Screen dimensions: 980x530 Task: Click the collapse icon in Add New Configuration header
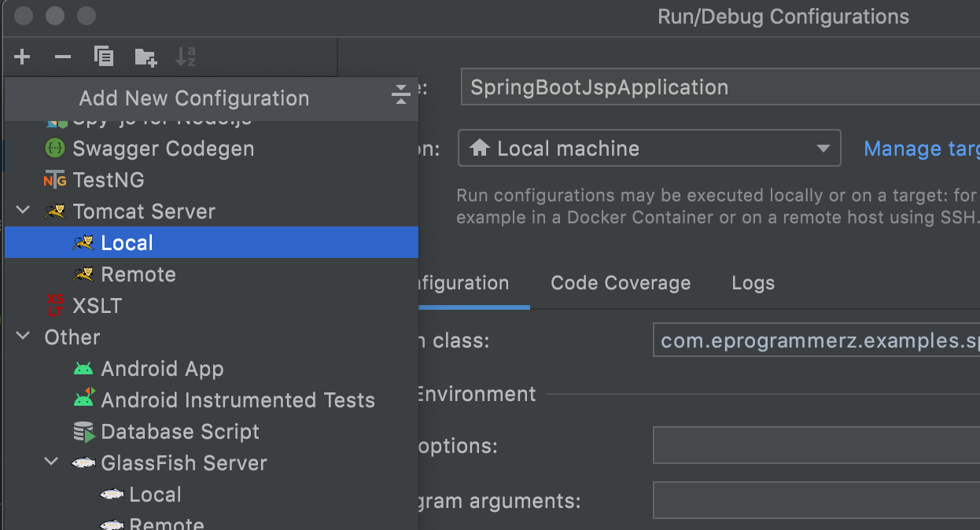401,94
